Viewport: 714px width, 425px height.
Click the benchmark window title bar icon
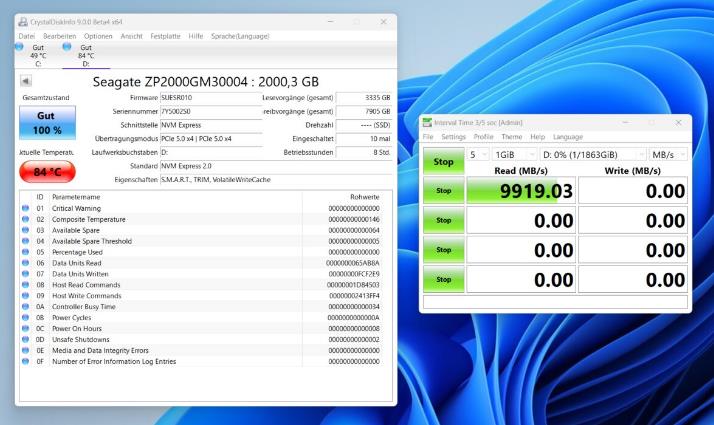pos(427,122)
